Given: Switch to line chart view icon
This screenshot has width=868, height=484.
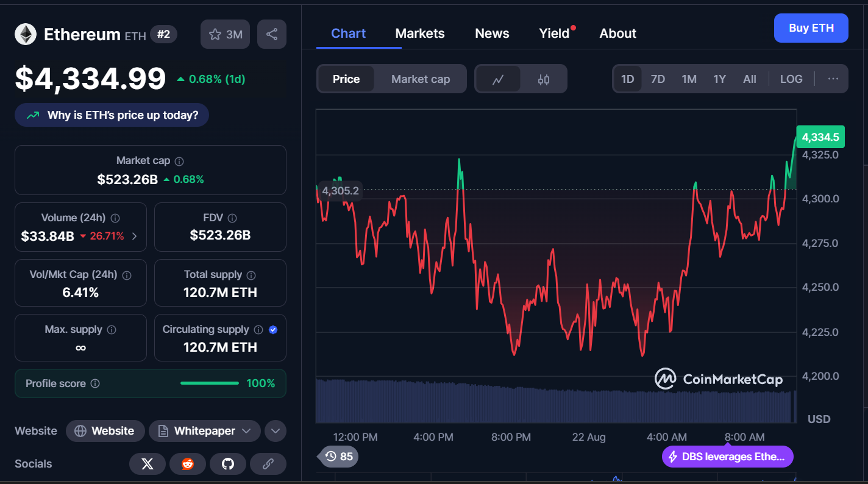Looking at the screenshot, I should (498, 79).
